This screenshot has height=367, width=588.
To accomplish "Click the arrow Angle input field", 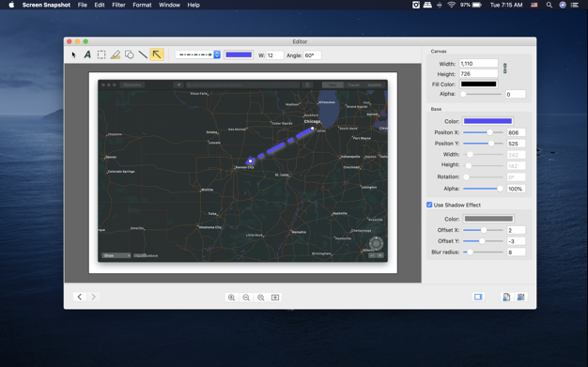I will [312, 55].
